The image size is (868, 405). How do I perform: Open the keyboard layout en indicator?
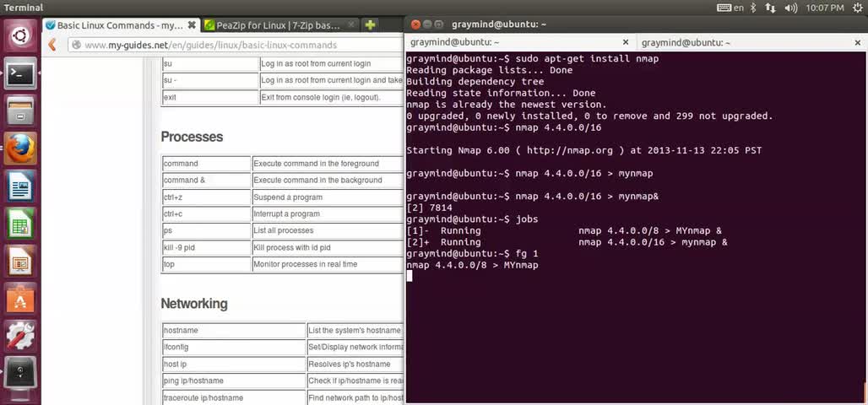point(730,8)
